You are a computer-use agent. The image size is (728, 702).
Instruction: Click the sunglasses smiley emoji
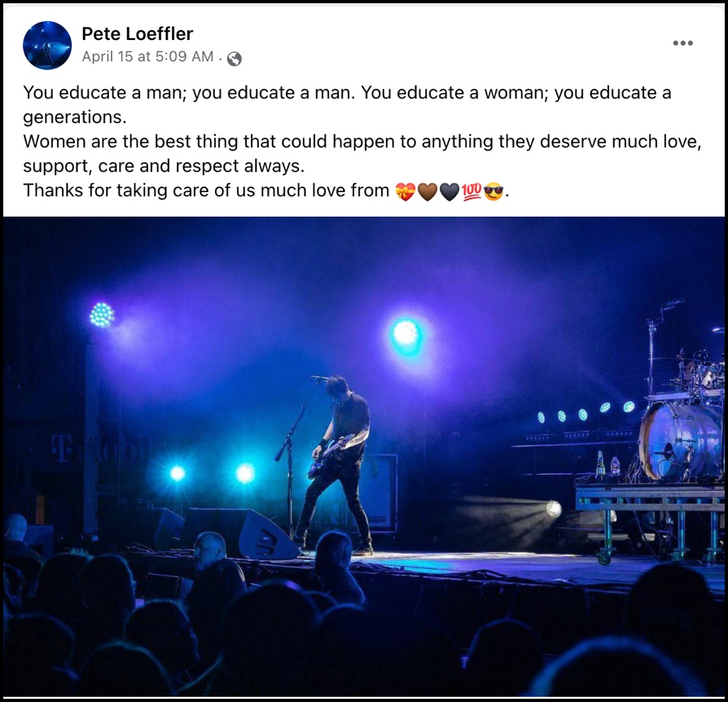pyautogui.click(x=493, y=191)
